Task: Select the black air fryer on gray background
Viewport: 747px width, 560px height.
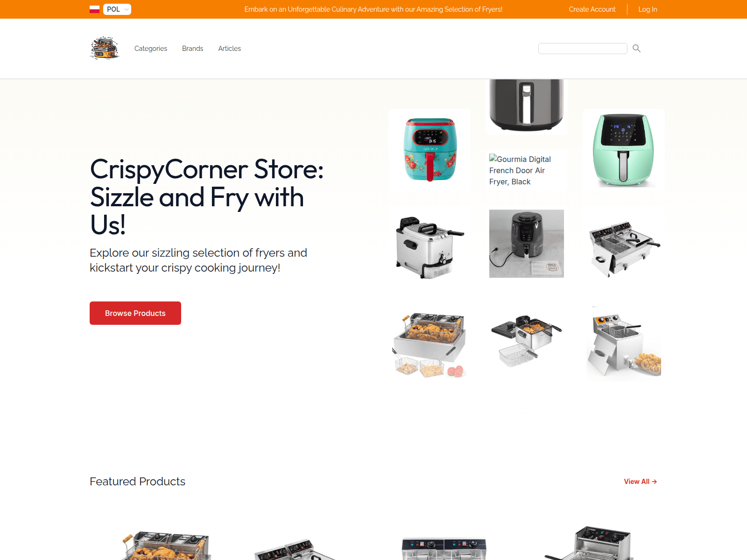Action: [527, 244]
